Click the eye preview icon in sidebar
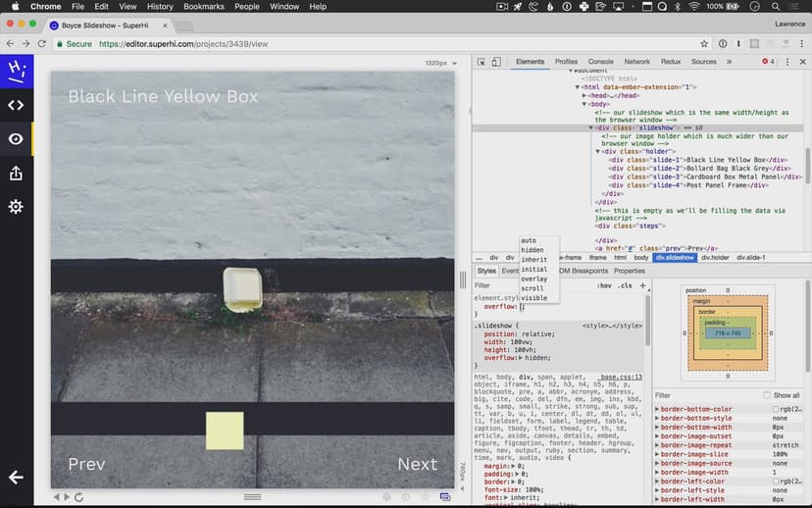The height and width of the screenshot is (508, 812). 16,139
